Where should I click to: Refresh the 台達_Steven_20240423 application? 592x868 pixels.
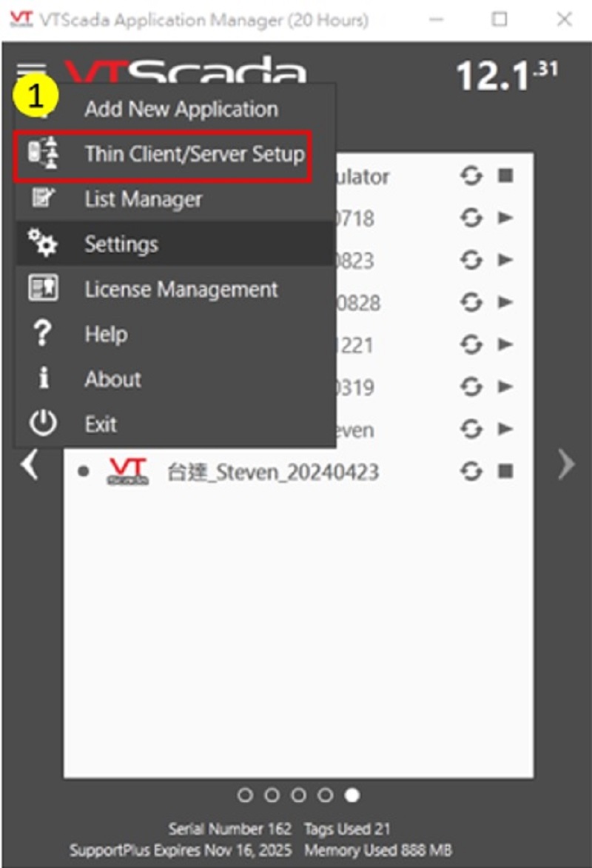471,472
